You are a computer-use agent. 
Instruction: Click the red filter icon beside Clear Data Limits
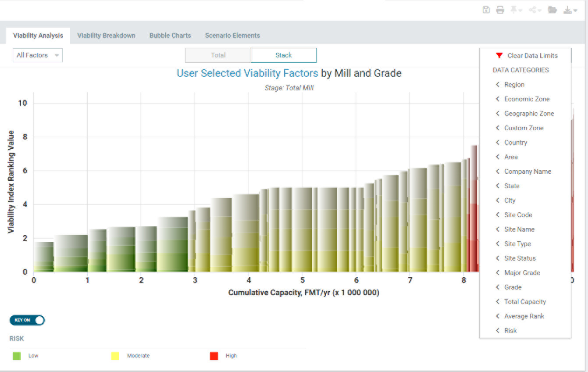coord(499,55)
